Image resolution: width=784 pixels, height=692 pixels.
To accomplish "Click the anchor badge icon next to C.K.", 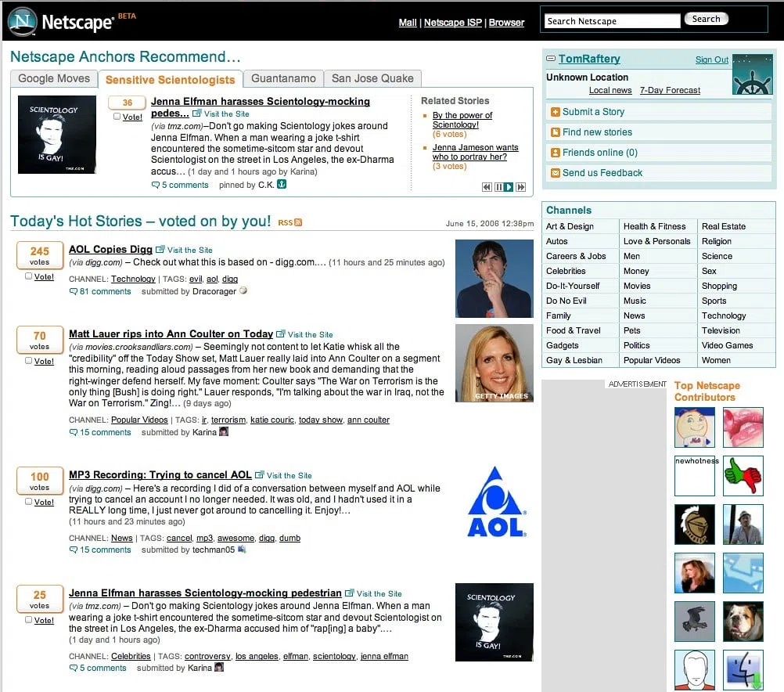I will [x=282, y=184].
